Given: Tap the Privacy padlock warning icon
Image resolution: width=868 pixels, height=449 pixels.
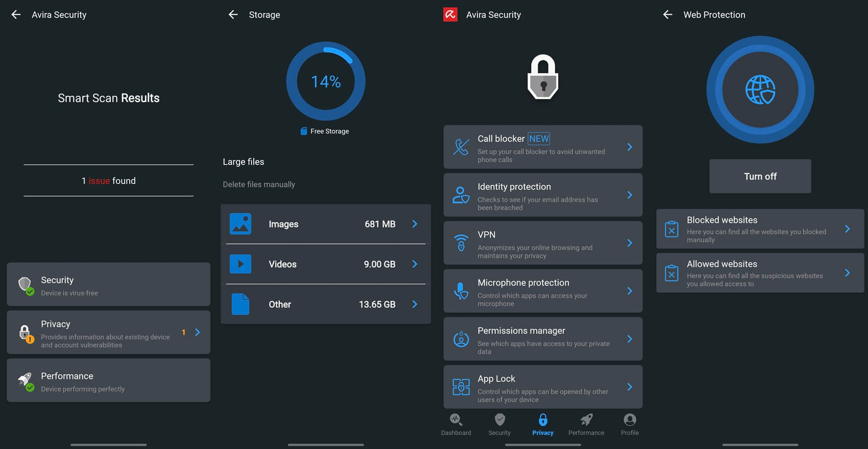Looking at the screenshot, I should [x=26, y=333].
